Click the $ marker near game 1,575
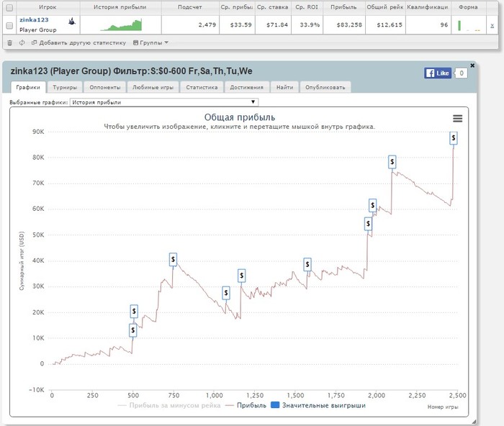Viewport: 504px width, 426px height. click(307, 264)
